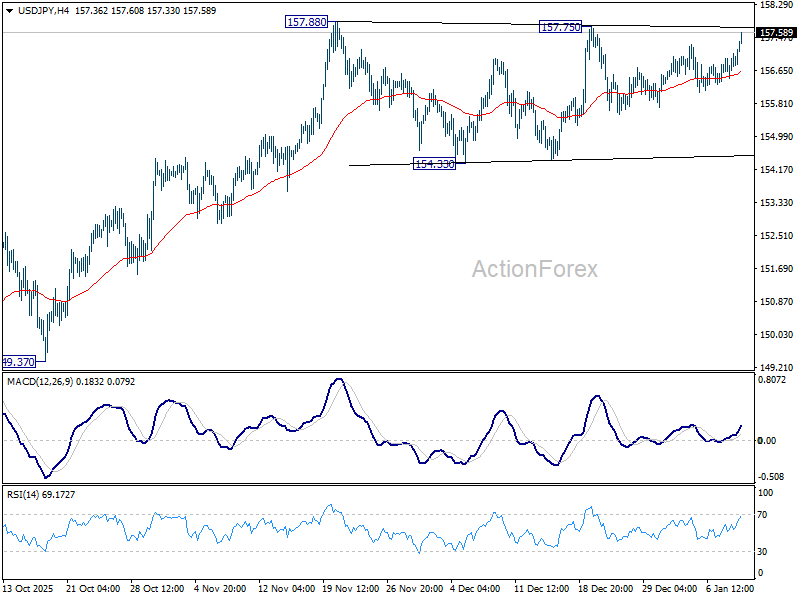Click the 6 Jan 12:00 time label
This screenshot has width=800, height=600.
730,588
